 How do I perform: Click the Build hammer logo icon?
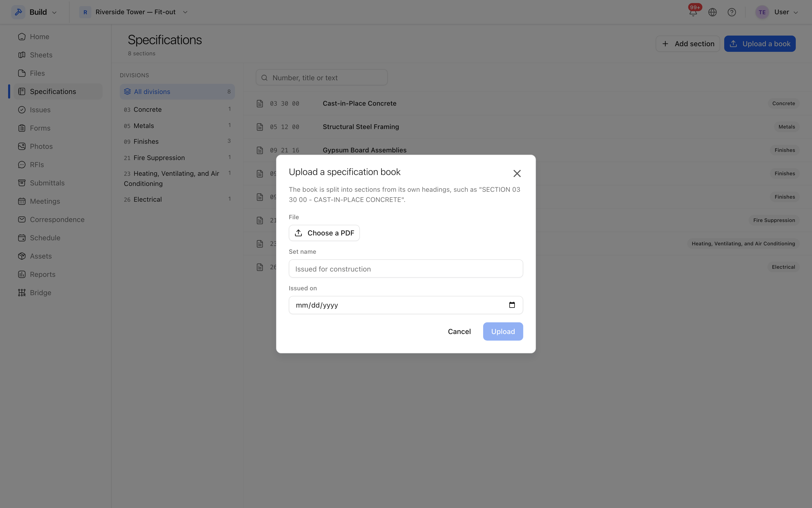pos(19,12)
